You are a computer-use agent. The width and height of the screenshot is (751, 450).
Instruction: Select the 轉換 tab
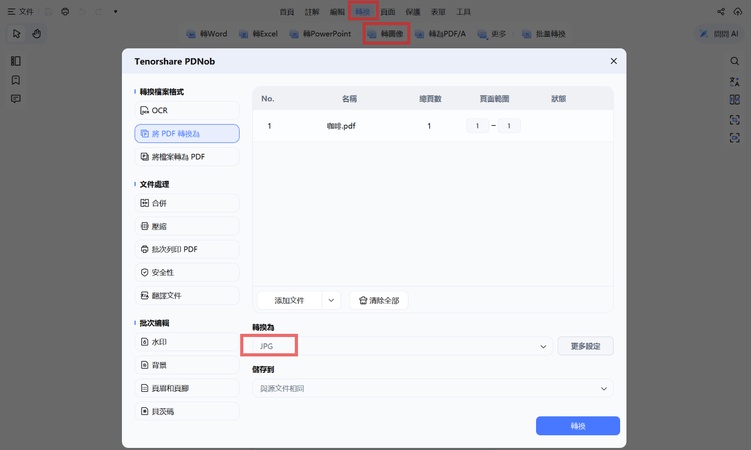click(363, 12)
